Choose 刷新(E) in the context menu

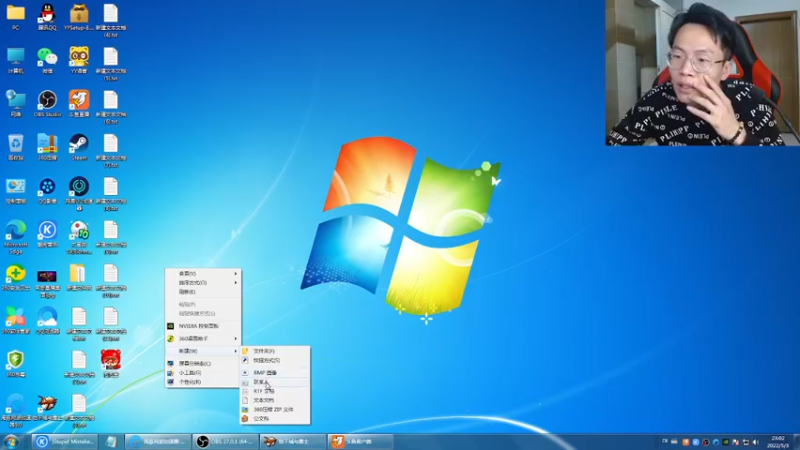point(203,292)
